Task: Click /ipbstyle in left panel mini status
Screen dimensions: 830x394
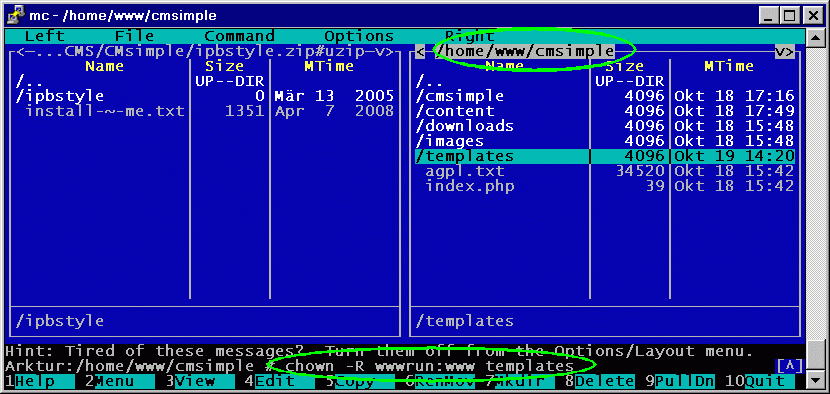Action: coord(60,321)
